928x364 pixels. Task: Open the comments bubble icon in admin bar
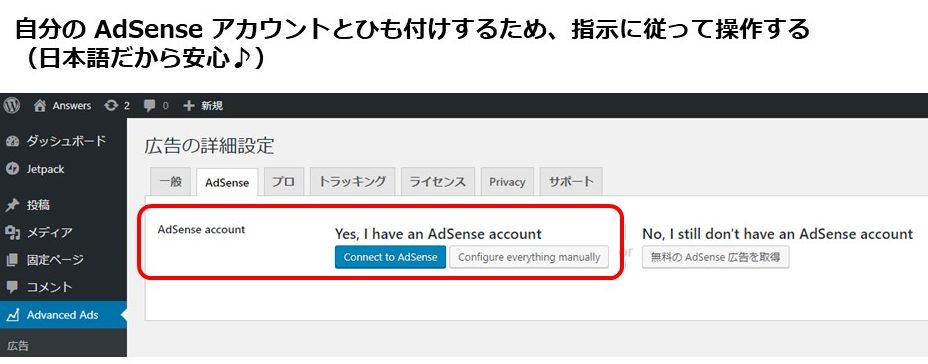pyautogui.click(x=150, y=106)
